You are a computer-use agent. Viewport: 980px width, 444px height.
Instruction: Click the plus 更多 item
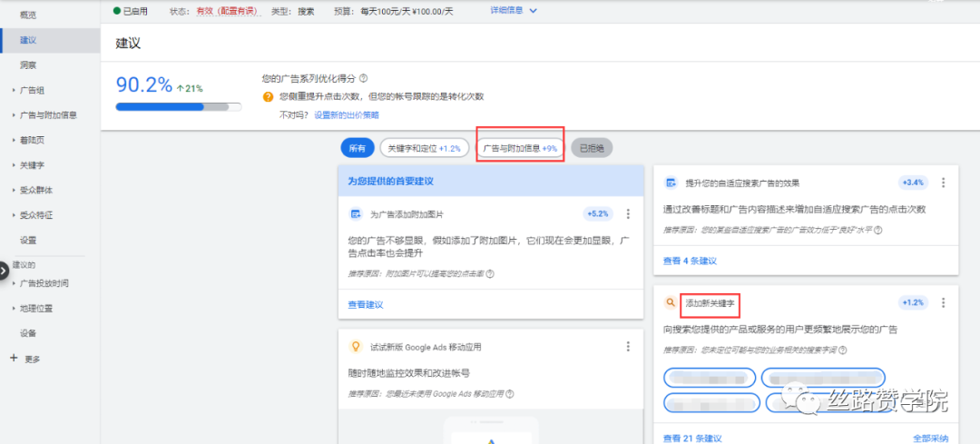25,359
